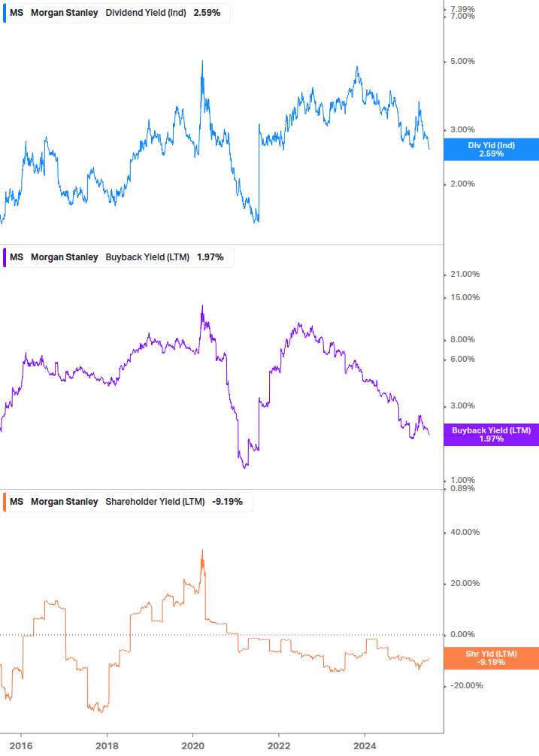Click the 20.00% label on the shareholder axis

coord(465,584)
